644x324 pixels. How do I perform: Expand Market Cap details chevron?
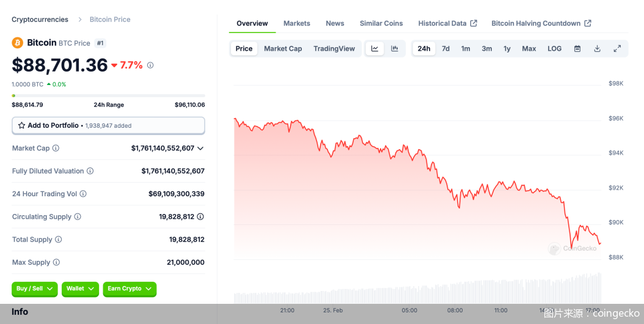(200, 149)
